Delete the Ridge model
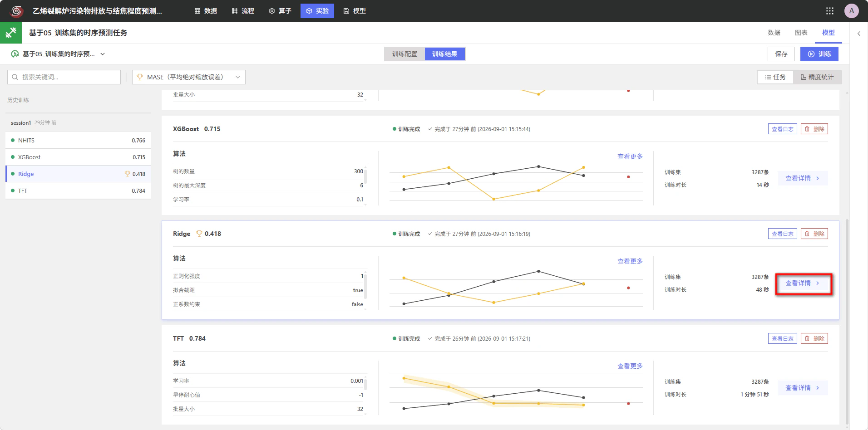This screenshot has height=430, width=868. [814, 234]
